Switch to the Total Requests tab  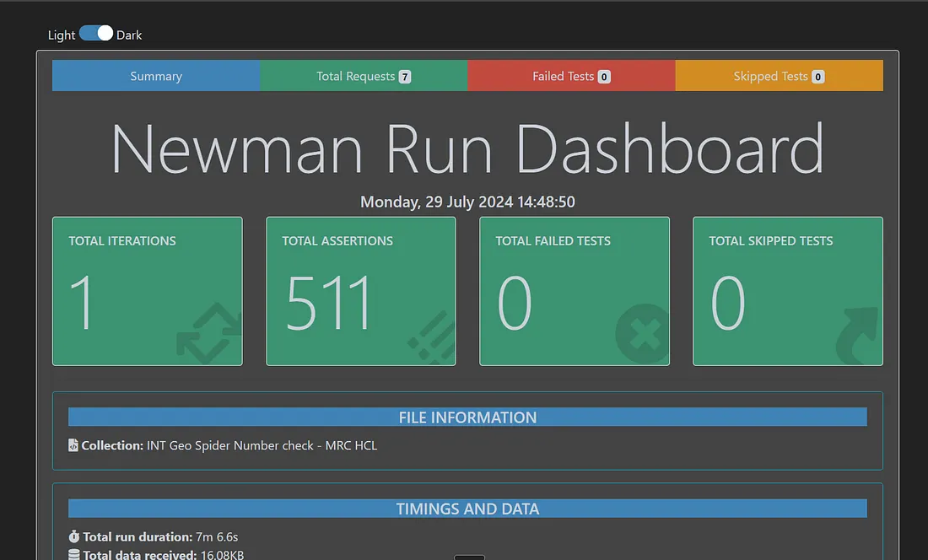(x=364, y=76)
